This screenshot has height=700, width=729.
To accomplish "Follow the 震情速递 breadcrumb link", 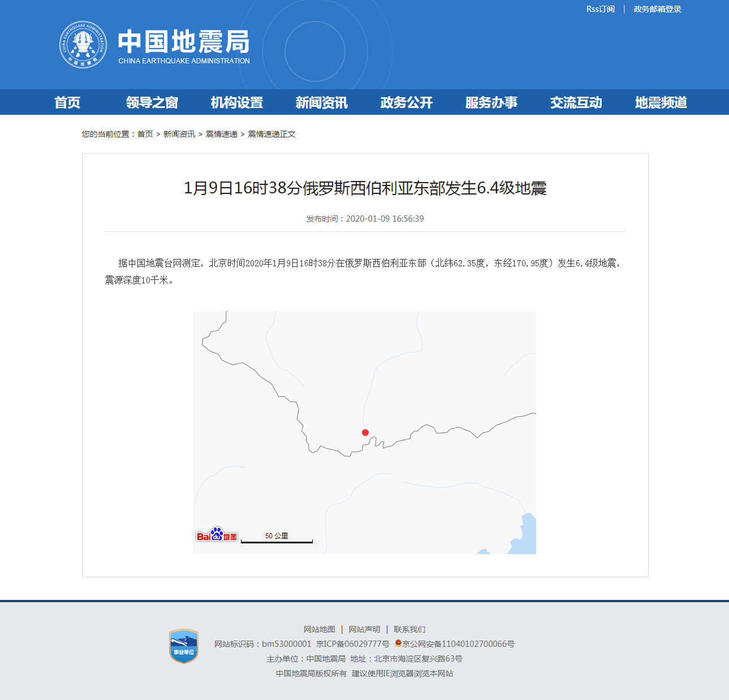I will point(222,134).
